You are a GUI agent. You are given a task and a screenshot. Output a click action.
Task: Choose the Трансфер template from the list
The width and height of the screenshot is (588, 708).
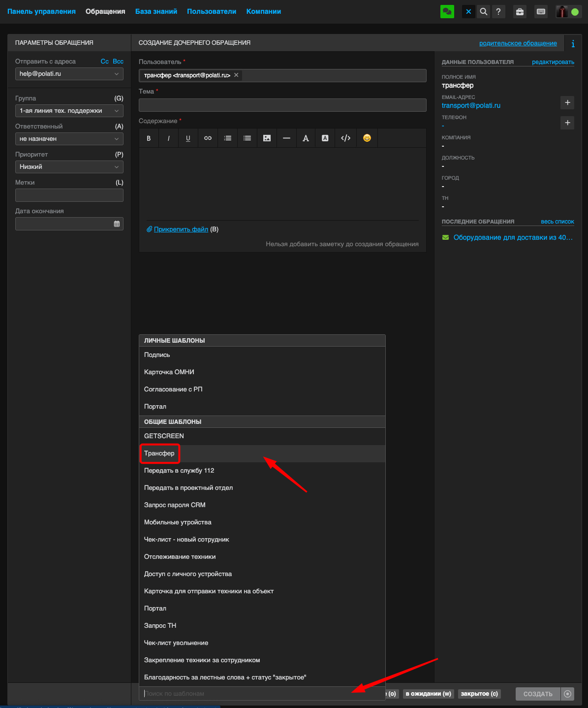(159, 453)
